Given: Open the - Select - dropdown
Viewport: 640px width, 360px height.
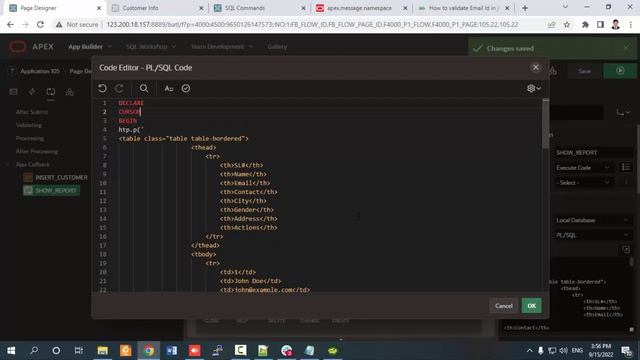Looking at the screenshot, I should 583,182.
